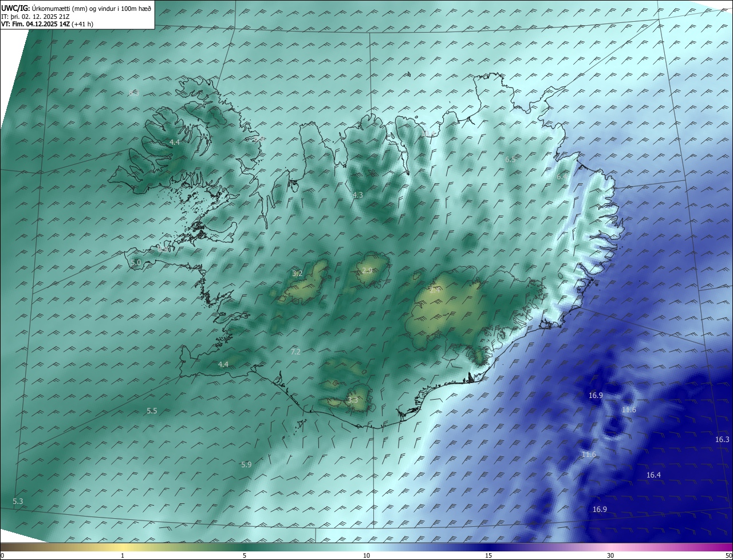Click the initial time line 'IT: þri. 02. 12. 2025 21Z'
Image resolution: width=733 pixels, height=560 pixels.
tap(35, 17)
